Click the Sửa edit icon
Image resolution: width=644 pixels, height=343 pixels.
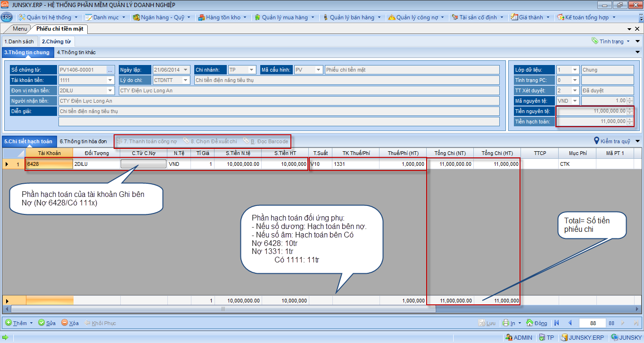[41, 323]
